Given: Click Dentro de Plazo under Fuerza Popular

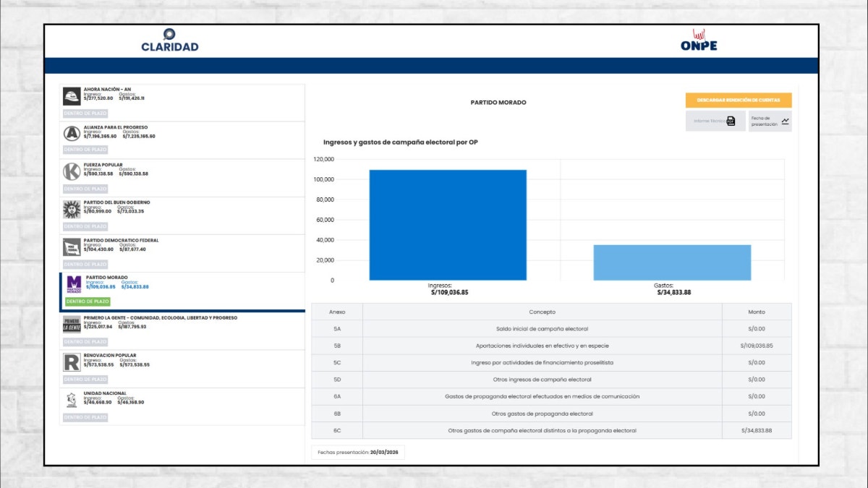Looking at the screenshot, I should [85, 189].
